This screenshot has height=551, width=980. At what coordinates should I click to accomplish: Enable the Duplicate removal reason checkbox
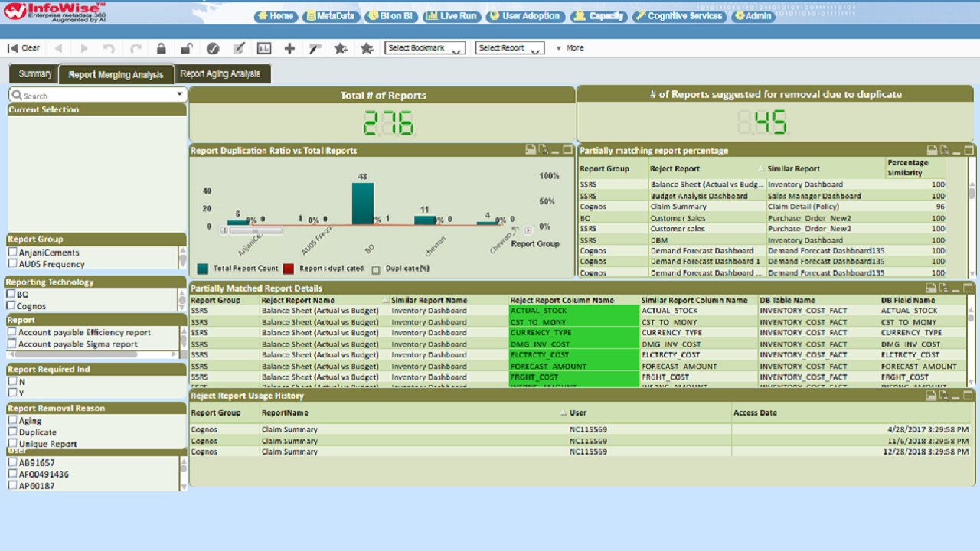[13, 432]
